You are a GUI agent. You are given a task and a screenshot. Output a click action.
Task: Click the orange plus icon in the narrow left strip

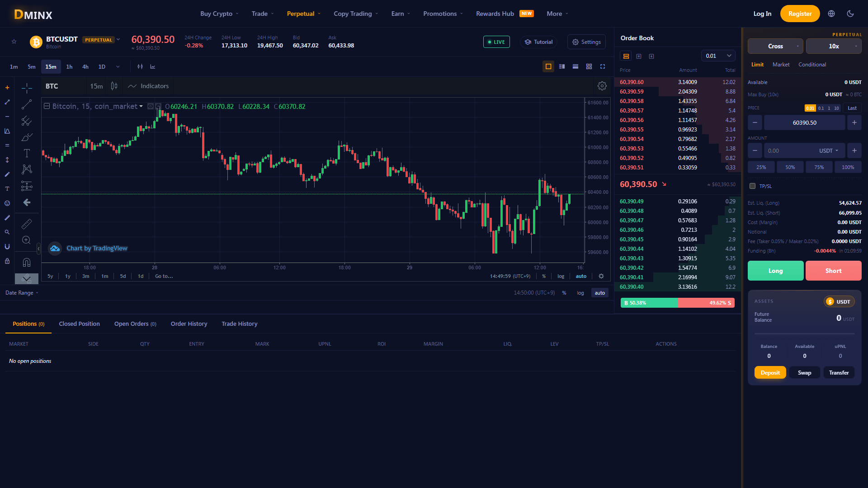pos(7,88)
